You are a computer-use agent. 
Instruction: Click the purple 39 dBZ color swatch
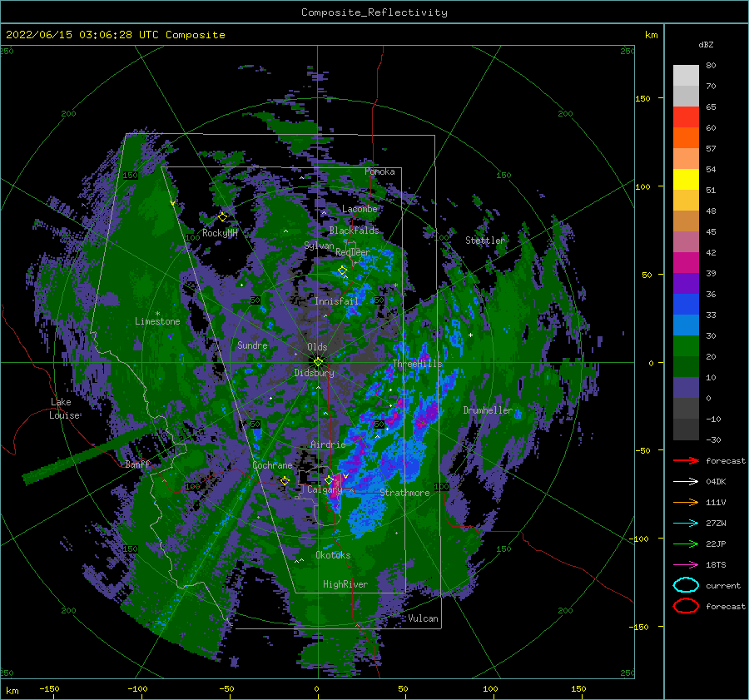pyautogui.click(x=686, y=283)
